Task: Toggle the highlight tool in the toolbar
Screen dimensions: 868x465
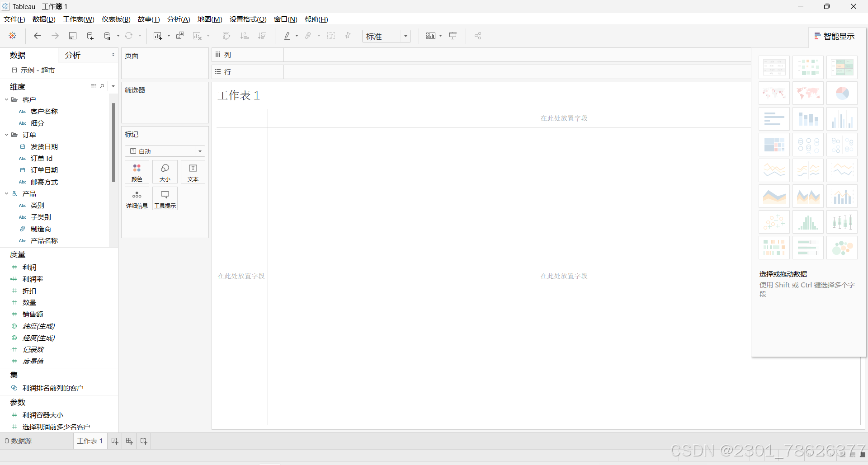Action: (288, 36)
